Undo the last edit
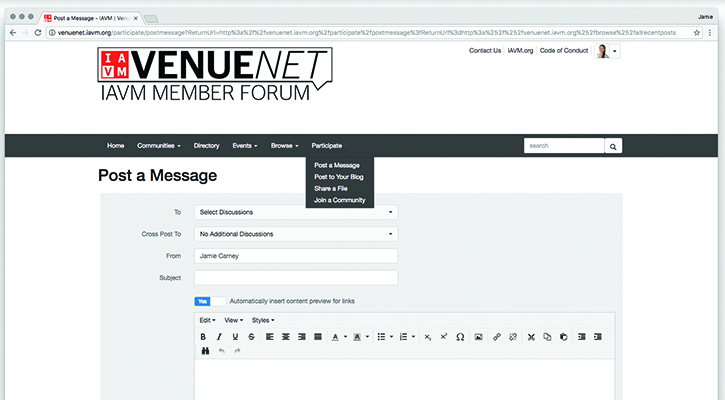725x400 pixels. (x=221, y=351)
